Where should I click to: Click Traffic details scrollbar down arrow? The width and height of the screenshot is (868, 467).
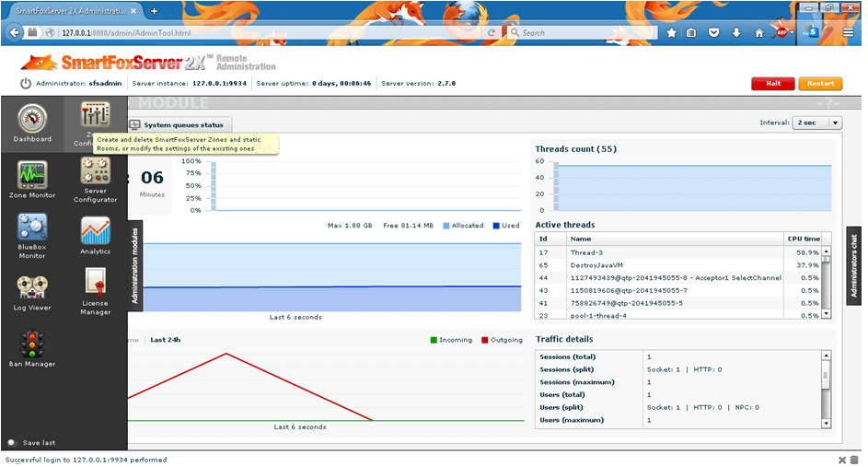click(826, 423)
